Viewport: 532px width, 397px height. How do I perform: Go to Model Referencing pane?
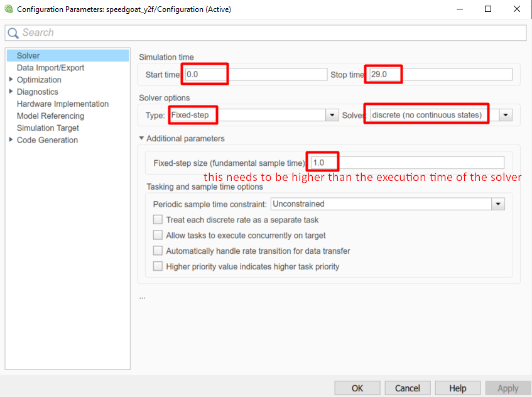[50, 116]
